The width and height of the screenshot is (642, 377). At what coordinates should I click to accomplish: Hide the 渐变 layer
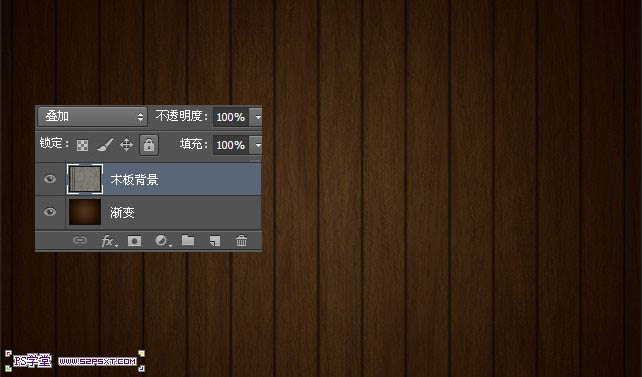[50, 212]
